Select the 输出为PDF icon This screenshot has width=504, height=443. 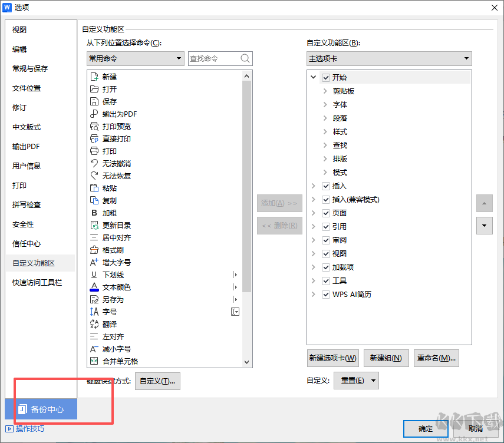tap(94, 114)
